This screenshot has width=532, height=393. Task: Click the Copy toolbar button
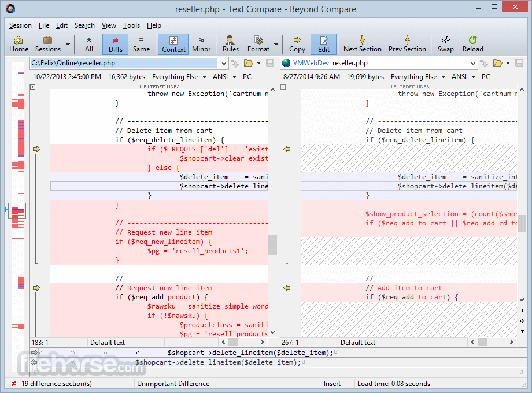tap(297, 44)
